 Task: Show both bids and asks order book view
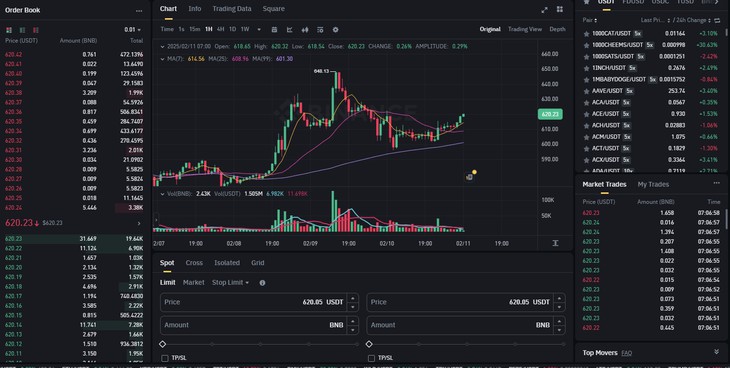pyautogui.click(x=9, y=30)
